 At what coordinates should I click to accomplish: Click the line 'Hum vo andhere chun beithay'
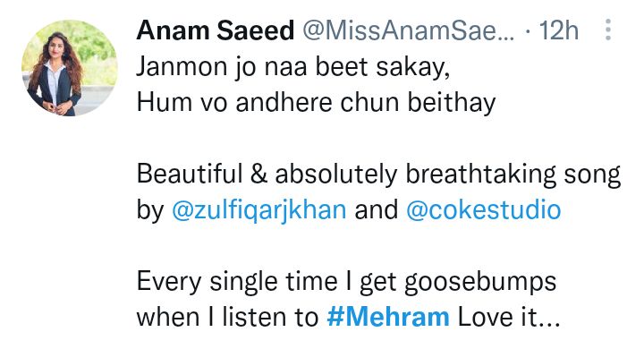coord(317,102)
